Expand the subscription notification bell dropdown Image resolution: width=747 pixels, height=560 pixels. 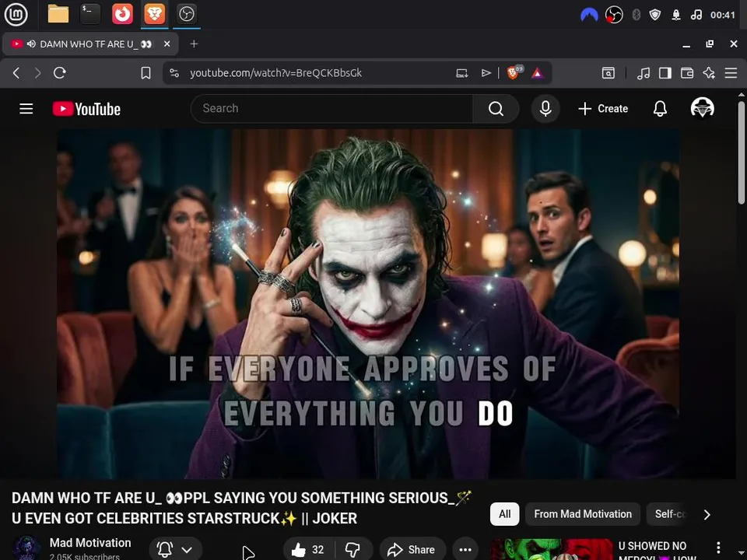pos(175,550)
